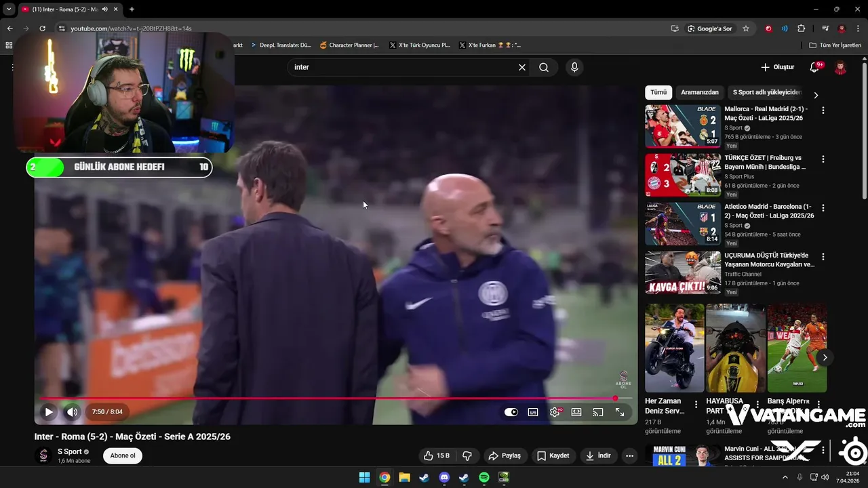The width and height of the screenshot is (868, 488).
Task: Click the Paylaş share button
Action: 505,455
